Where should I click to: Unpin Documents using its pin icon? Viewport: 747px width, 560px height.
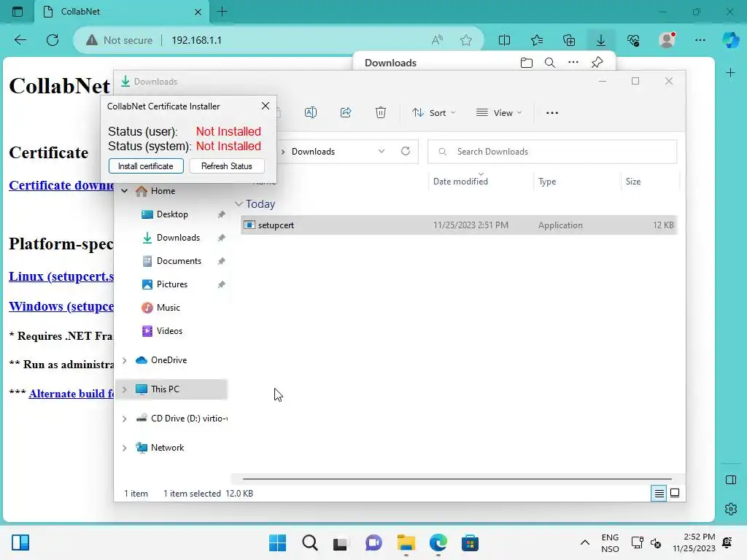[222, 262]
